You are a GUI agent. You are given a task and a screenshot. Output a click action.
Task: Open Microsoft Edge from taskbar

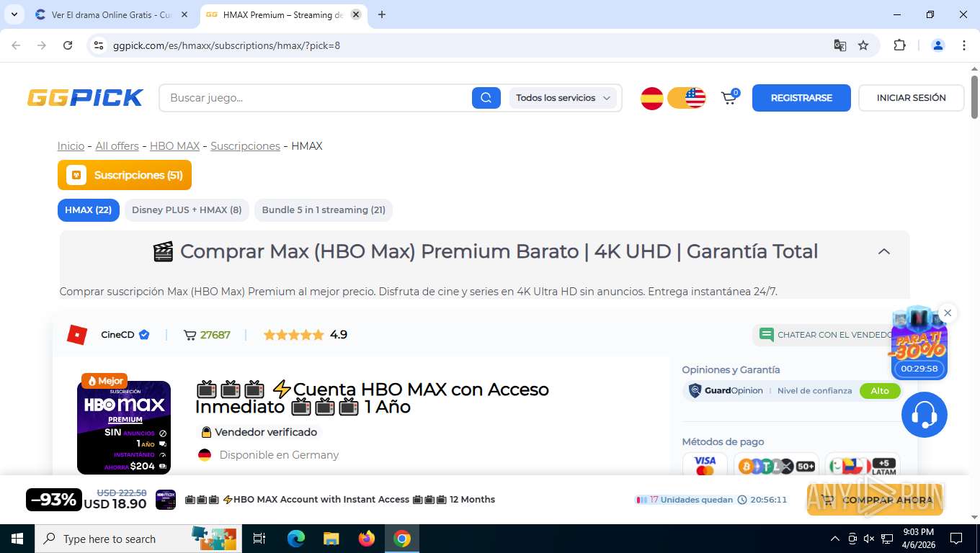tap(296, 539)
